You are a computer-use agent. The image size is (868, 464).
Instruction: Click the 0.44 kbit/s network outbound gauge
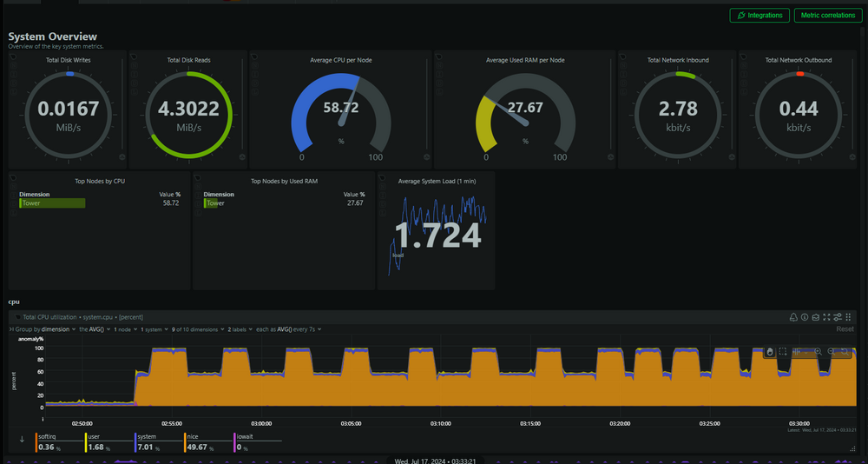pyautogui.click(x=799, y=114)
